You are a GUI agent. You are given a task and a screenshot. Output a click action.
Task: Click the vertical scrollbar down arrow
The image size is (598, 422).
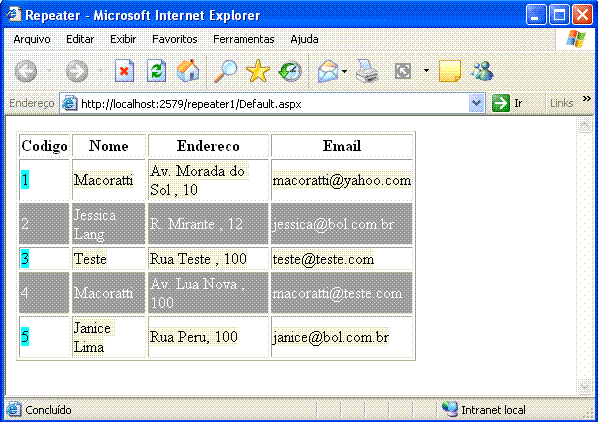[585, 387]
